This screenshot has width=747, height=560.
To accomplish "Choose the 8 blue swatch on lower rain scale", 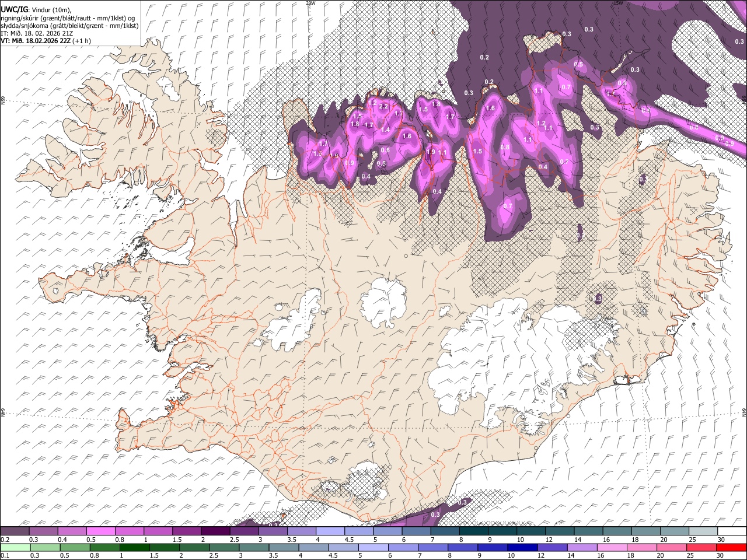I will [463, 547].
